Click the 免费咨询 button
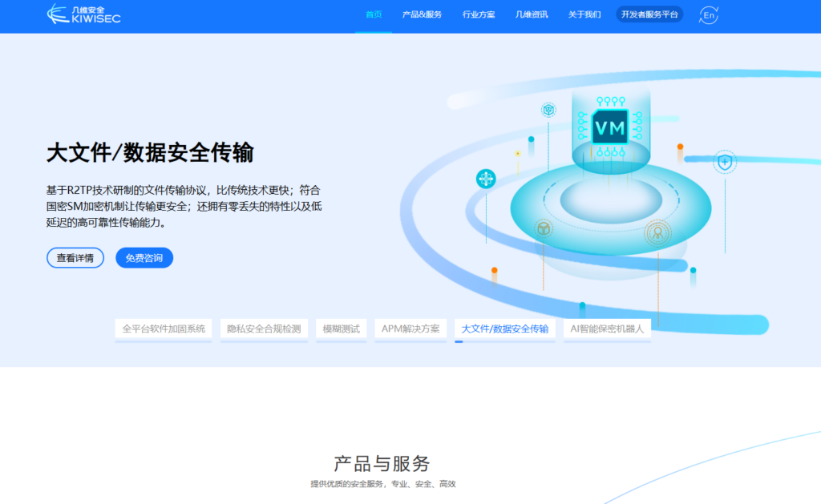The height and width of the screenshot is (504, 821). click(x=145, y=257)
